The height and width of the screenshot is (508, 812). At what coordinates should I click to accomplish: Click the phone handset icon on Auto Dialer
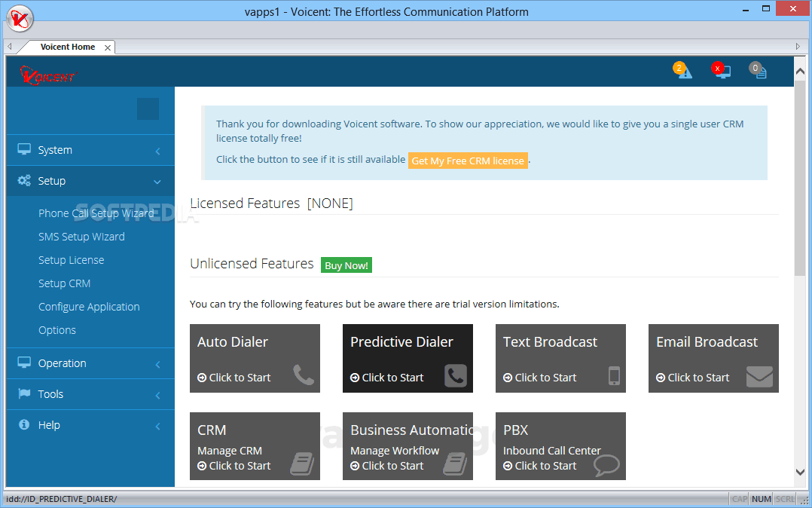pyautogui.click(x=304, y=375)
